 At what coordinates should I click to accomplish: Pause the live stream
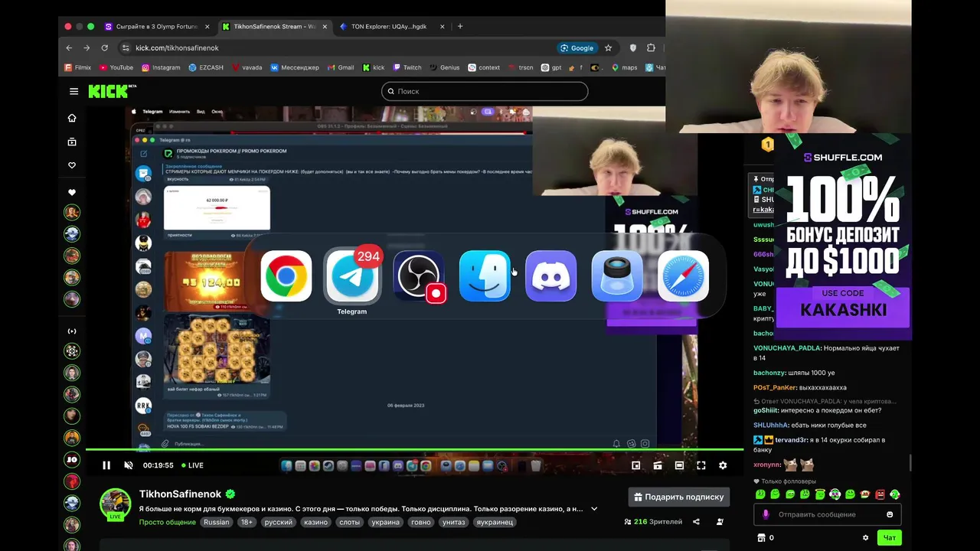(106, 465)
